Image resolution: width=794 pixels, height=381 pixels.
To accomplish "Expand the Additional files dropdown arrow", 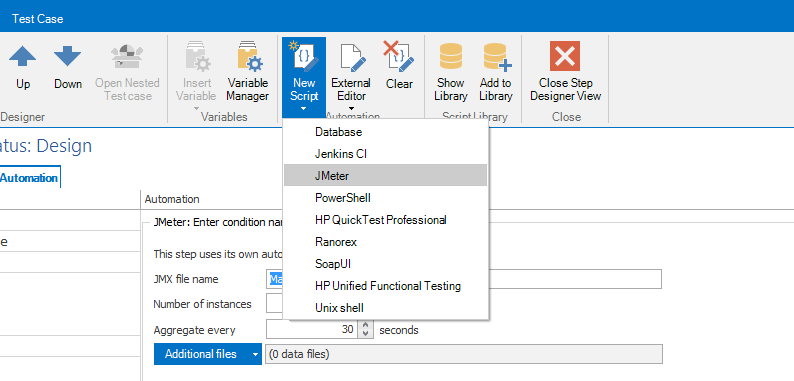I will pyautogui.click(x=255, y=355).
